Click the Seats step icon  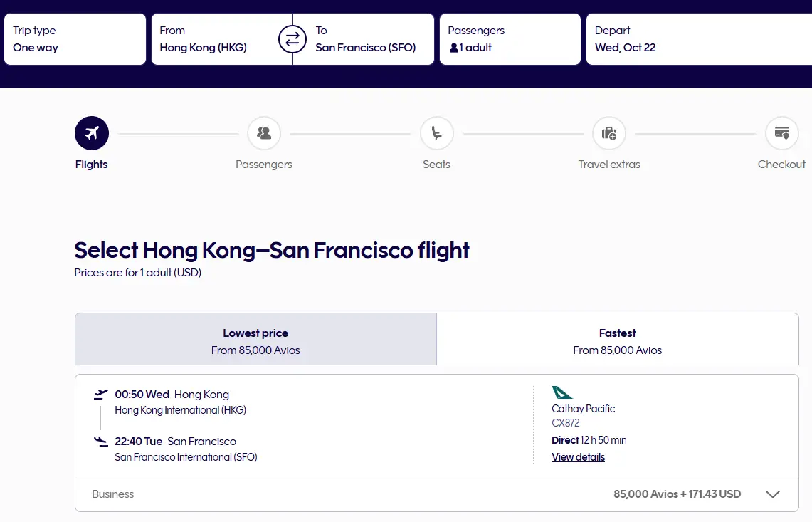[436, 133]
